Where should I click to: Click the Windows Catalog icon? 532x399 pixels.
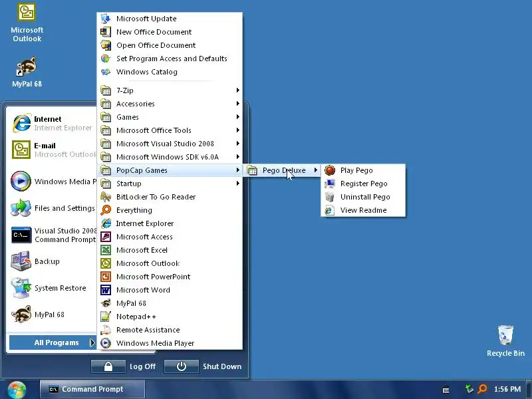click(106, 72)
